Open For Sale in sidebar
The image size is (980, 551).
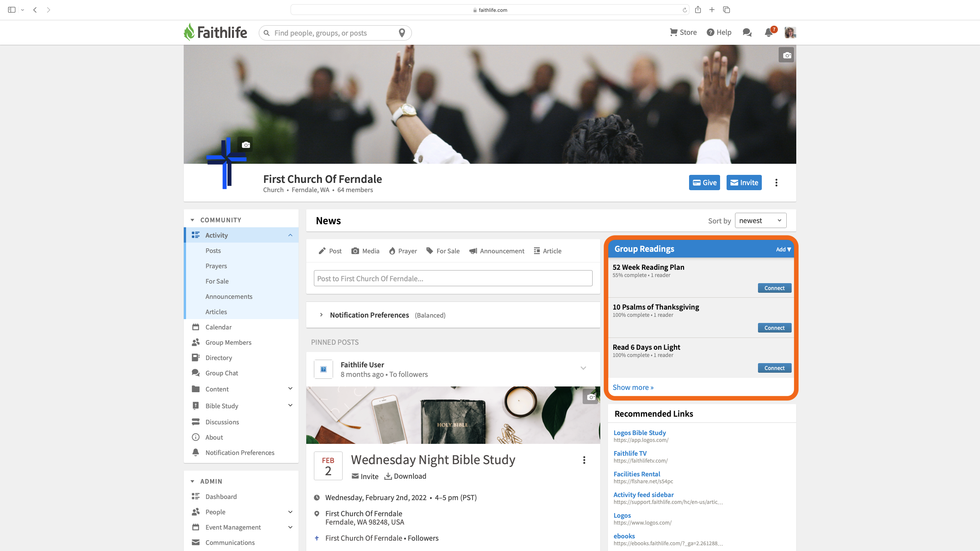pyautogui.click(x=217, y=281)
